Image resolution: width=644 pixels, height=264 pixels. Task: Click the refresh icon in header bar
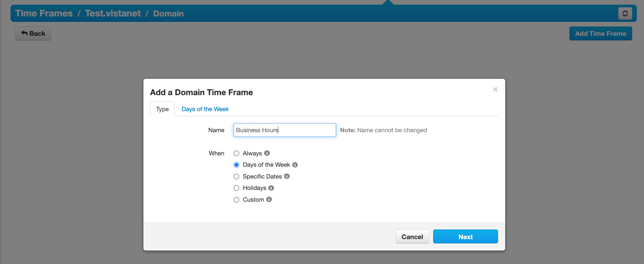(x=625, y=13)
